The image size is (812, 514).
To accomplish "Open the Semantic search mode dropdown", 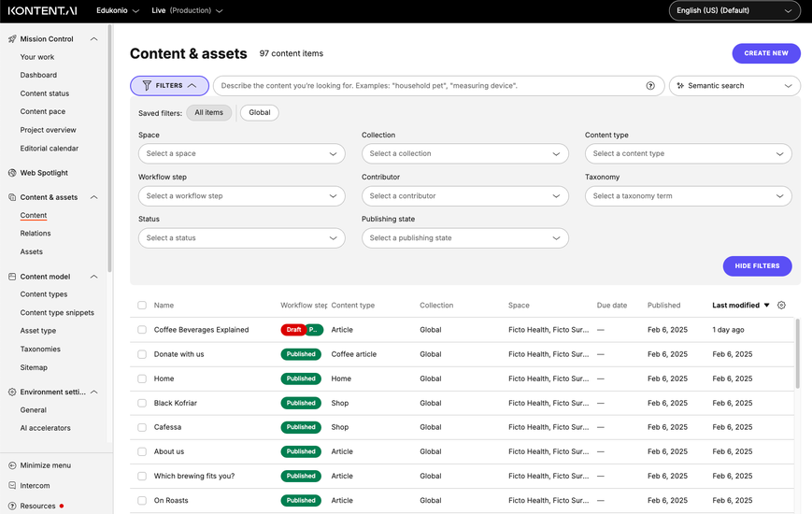I will point(734,86).
